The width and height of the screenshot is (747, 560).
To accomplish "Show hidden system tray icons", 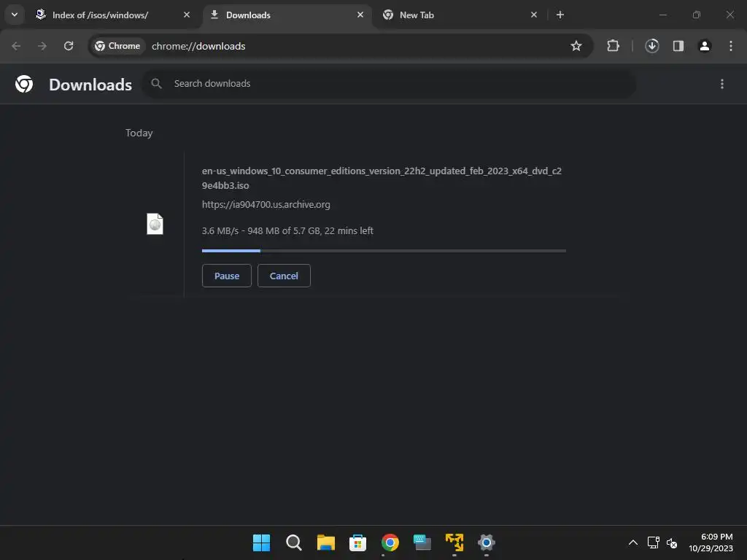I will pyautogui.click(x=632, y=542).
